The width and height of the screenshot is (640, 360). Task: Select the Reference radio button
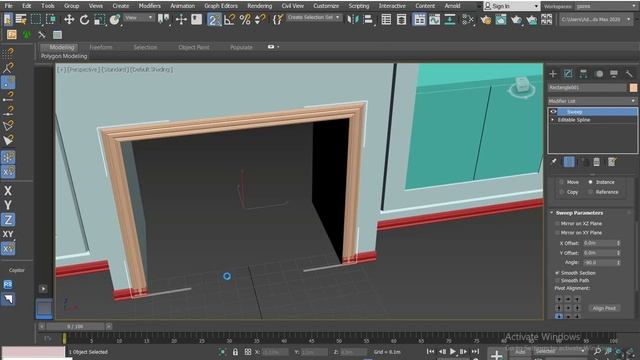(590, 192)
